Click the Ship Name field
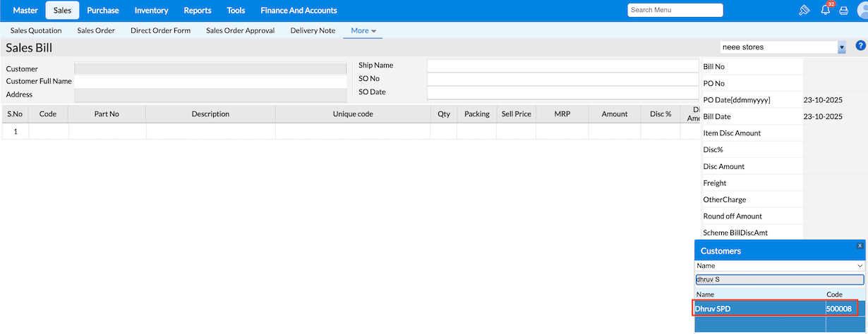 562,66
